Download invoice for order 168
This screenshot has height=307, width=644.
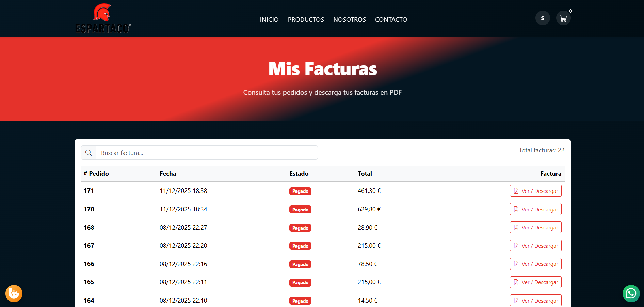click(x=536, y=227)
